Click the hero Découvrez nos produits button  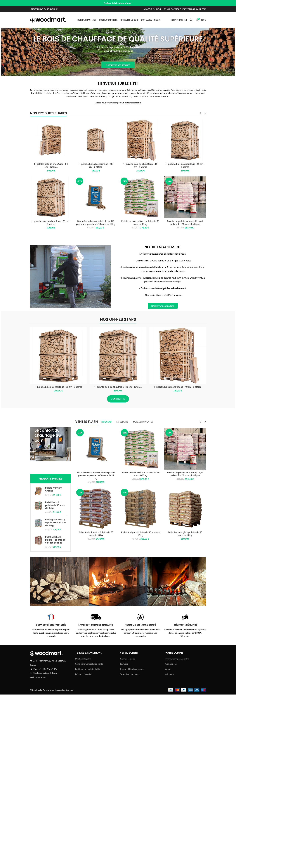[118, 65]
